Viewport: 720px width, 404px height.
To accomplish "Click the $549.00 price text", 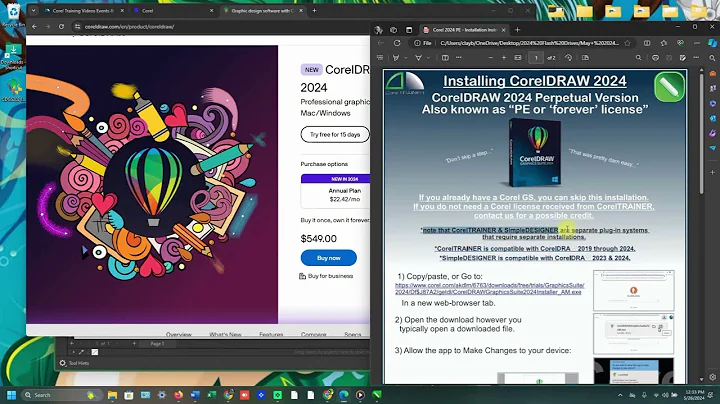I will pyautogui.click(x=318, y=239).
